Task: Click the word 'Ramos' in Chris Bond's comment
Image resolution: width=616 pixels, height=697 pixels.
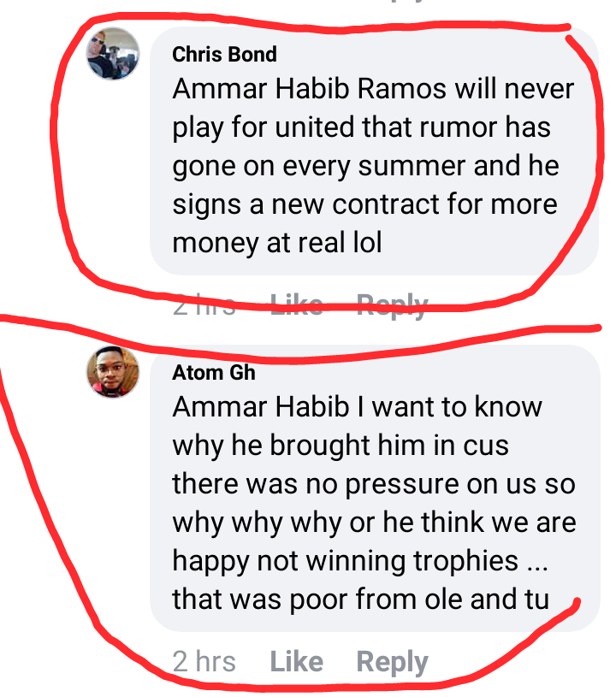Action: coord(401,88)
